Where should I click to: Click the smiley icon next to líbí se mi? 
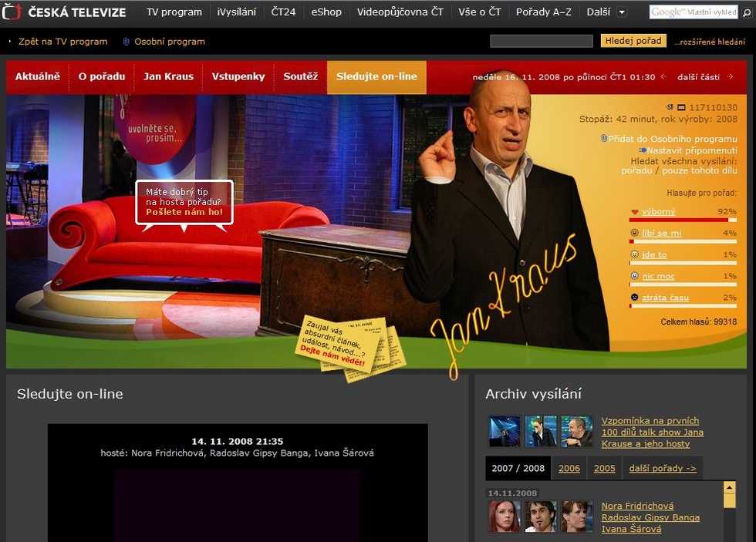tap(634, 233)
